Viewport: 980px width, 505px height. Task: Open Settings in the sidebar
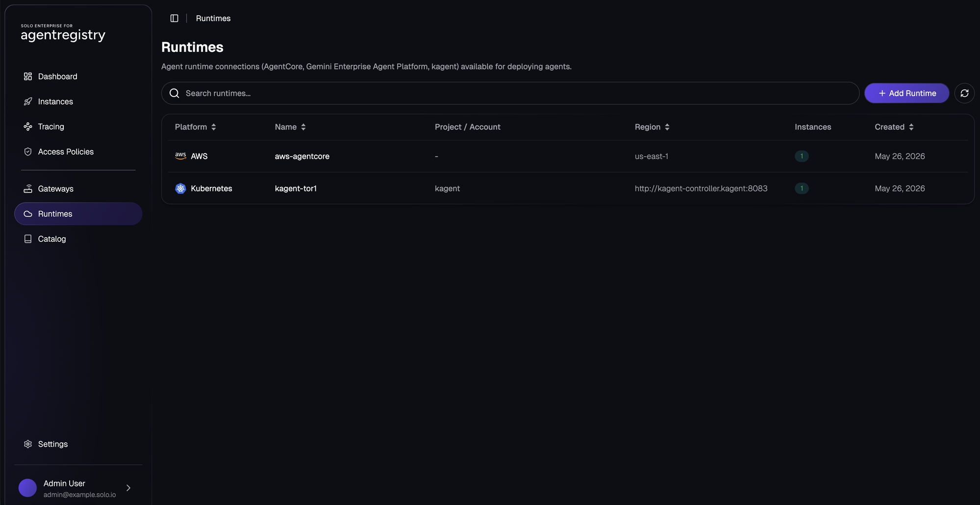click(x=78, y=444)
